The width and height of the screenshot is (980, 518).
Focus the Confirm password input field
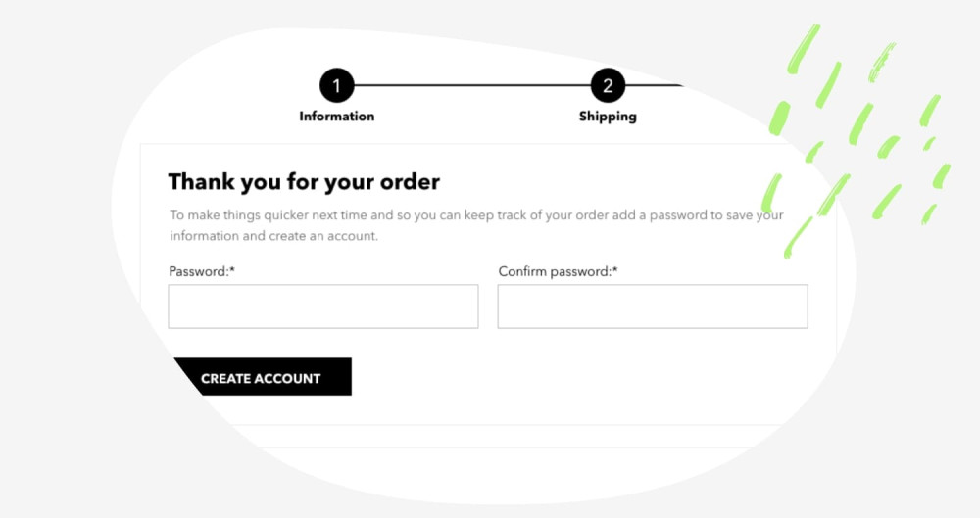pos(653,306)
